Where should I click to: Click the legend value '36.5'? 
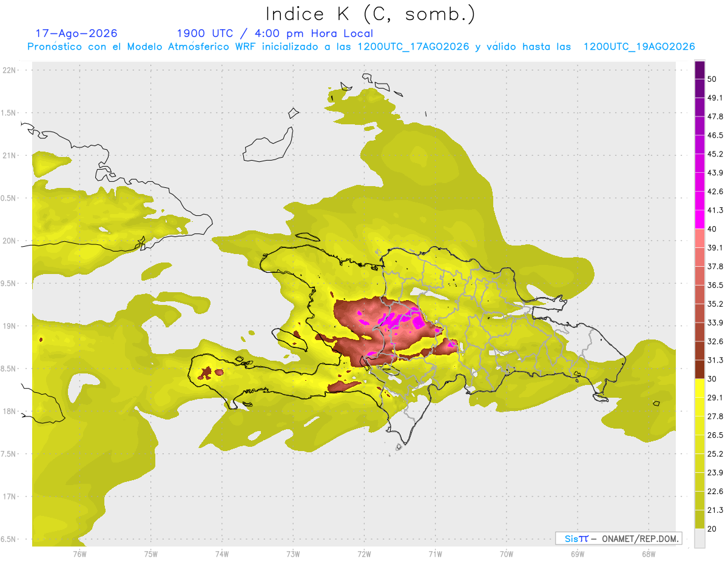715,285
